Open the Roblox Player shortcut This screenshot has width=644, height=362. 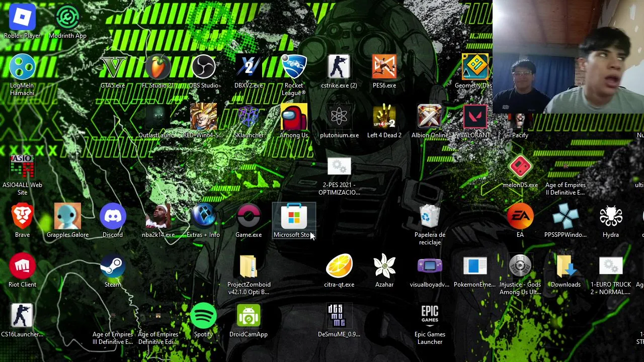click(22, 17)
